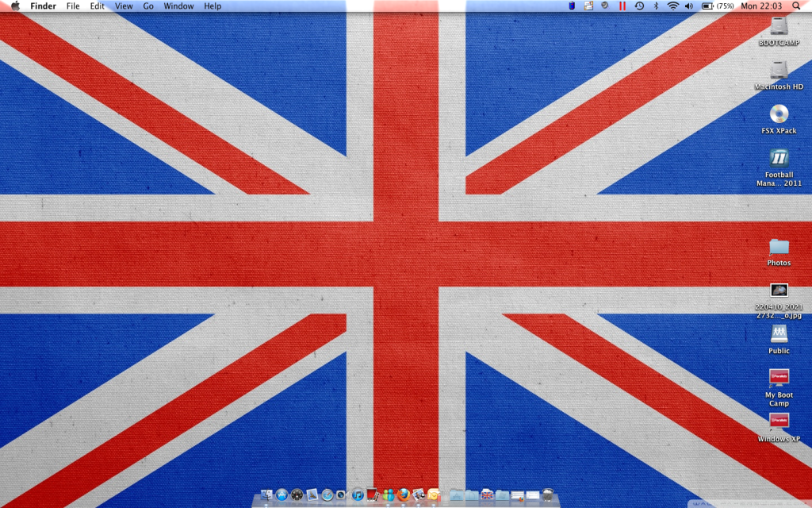
Task: Open Spotlight search in the menu bar
Action: (x=796, y=6)
